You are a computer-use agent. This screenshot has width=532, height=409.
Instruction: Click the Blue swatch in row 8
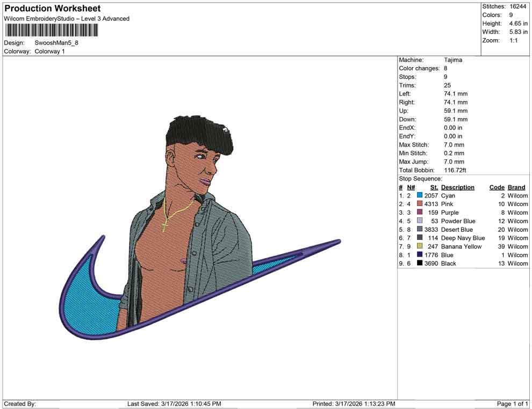(x=419, y=255)
